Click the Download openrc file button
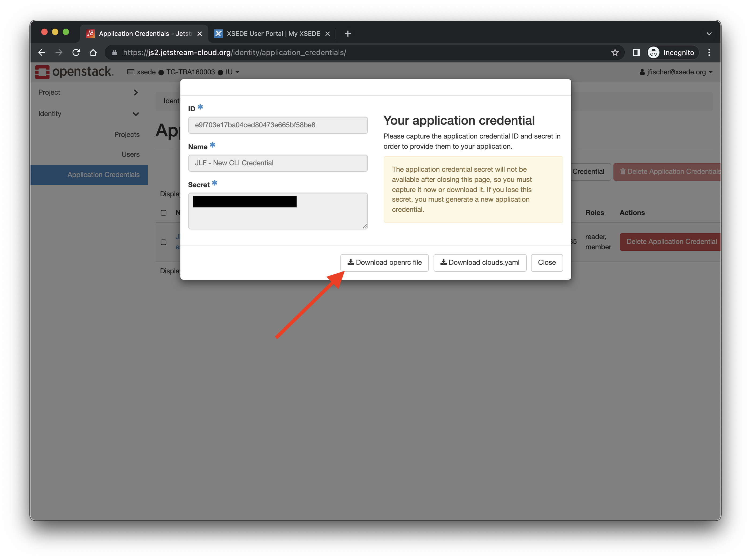Image resolution: width=751 pixels, height=560 pixels. click(x=384, y=262)
